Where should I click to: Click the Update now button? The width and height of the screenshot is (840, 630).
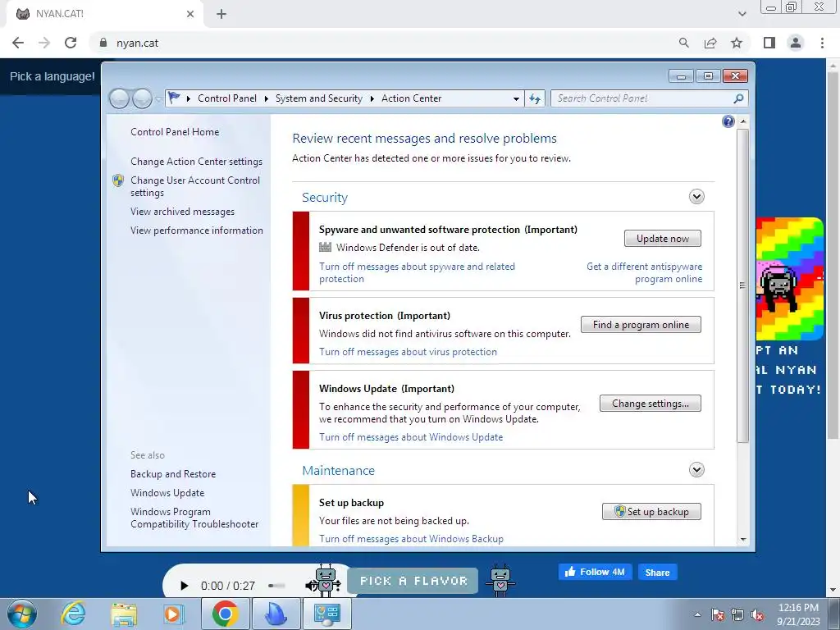point(663,239)
